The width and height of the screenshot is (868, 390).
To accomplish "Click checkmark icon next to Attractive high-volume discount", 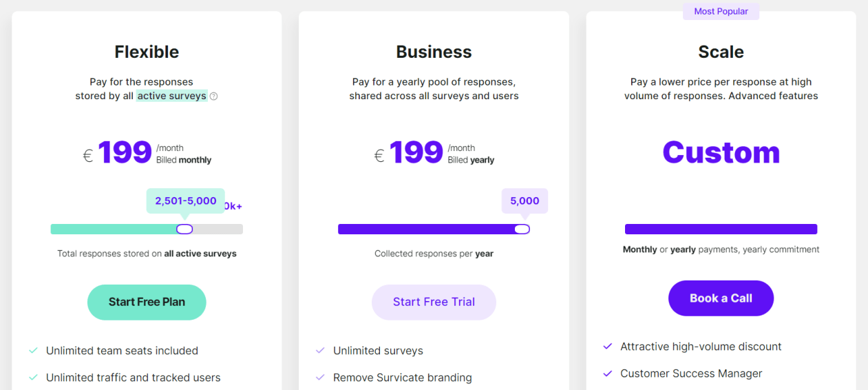I will pos(607,347).
